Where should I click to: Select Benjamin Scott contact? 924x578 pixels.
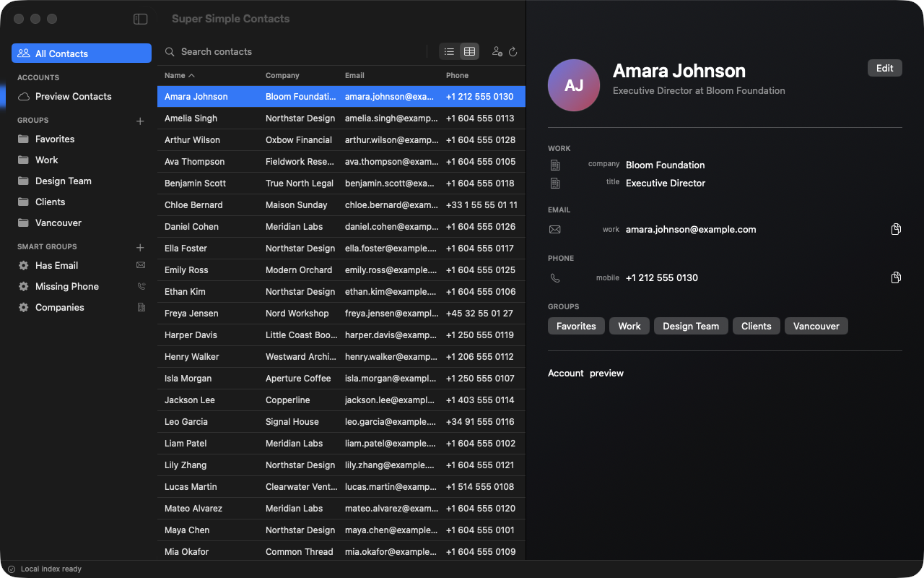[341, 184]
